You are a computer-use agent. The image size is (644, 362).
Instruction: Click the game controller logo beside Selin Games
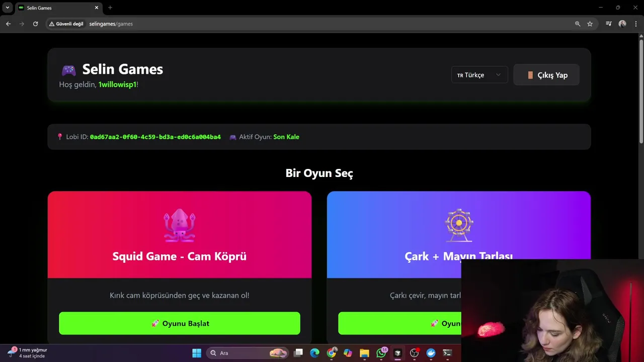coord(68,70)
